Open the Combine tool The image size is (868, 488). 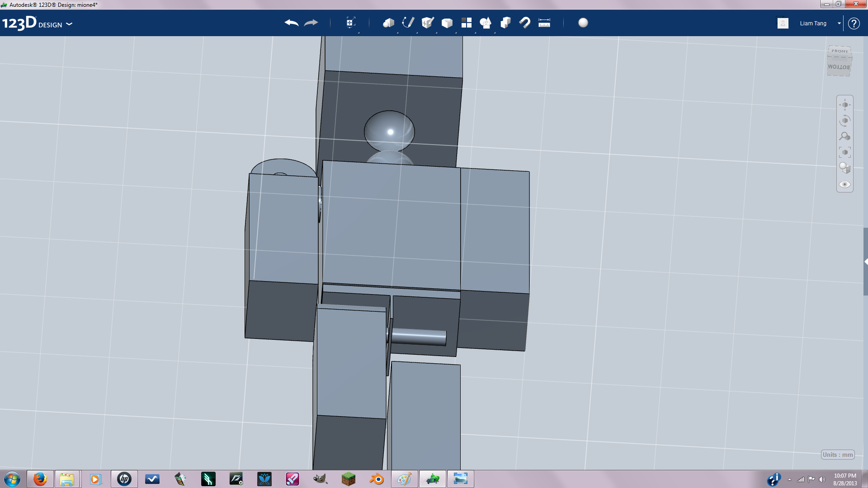pos(505,23)
